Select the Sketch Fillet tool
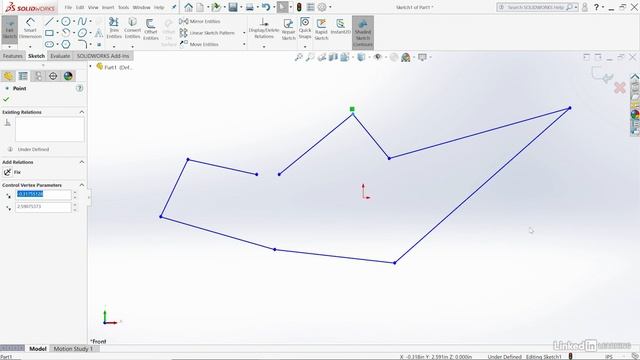 82,44
